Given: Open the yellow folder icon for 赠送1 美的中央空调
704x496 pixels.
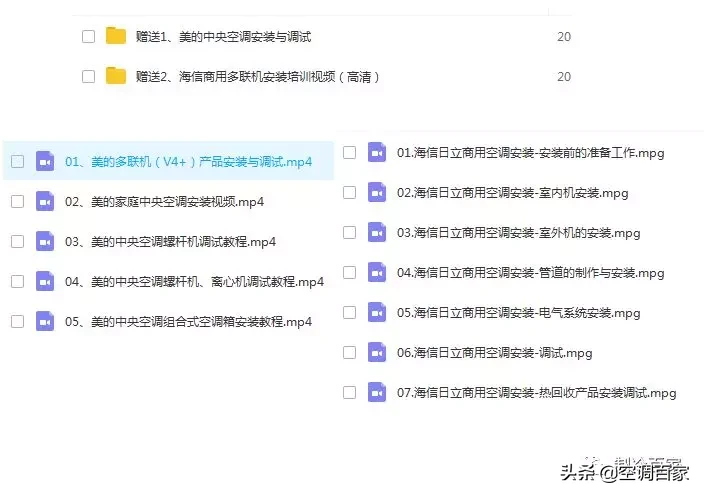Looking at the screenshot, I should tap(115, 36).
